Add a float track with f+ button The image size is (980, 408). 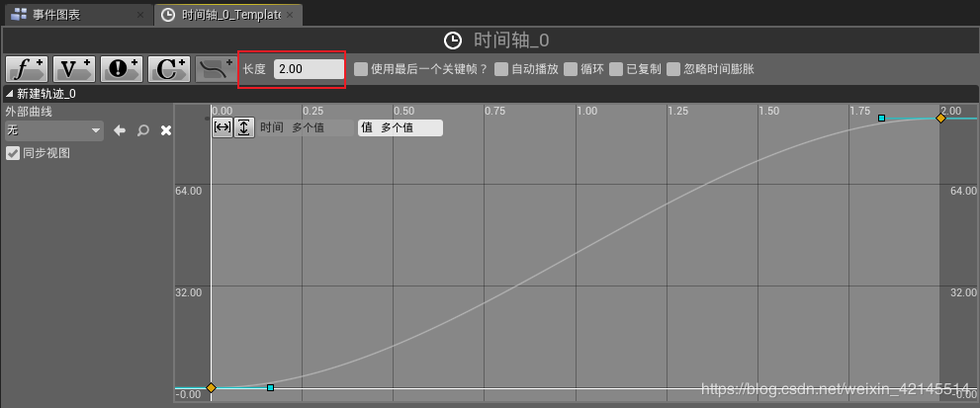coord(27,69)
